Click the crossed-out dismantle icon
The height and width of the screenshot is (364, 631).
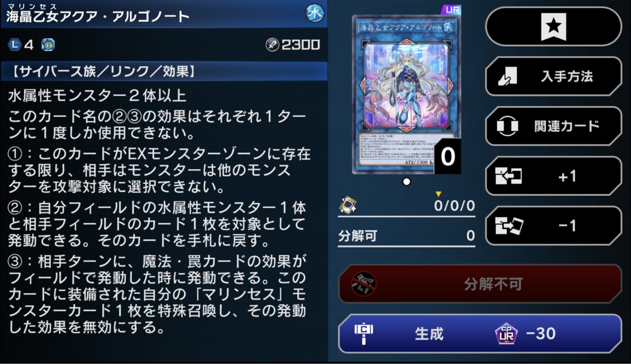(363, 284)
